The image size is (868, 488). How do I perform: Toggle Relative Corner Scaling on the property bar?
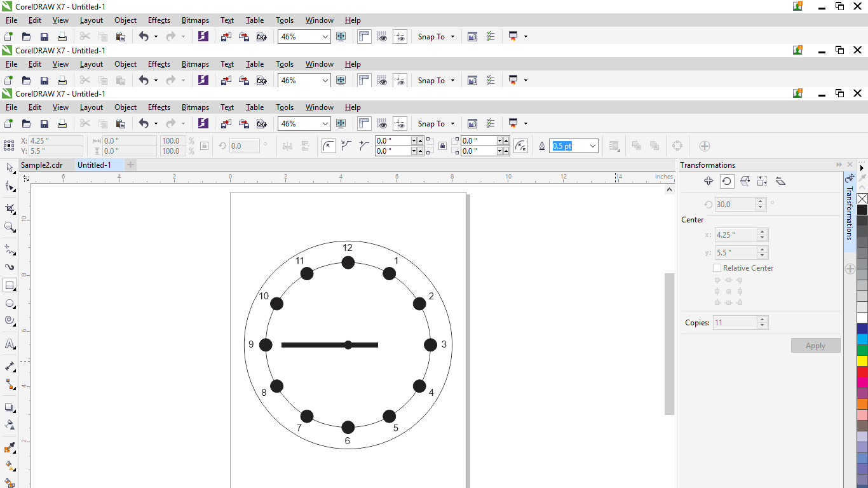click(520, 146)
